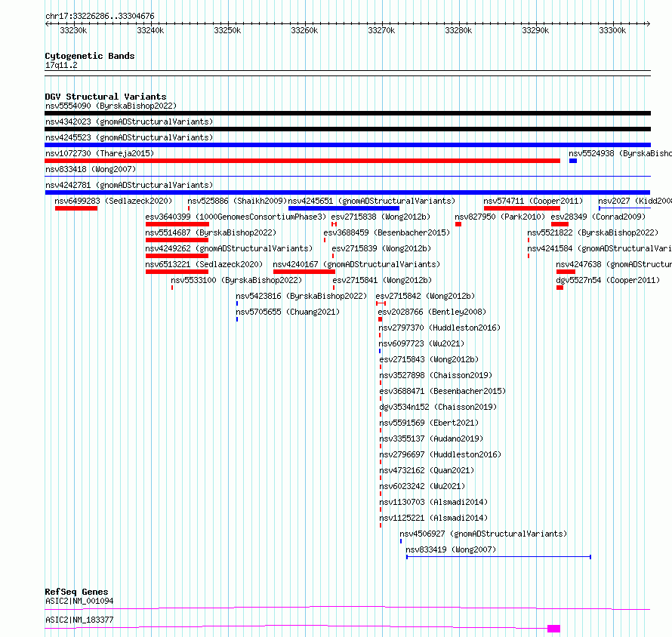
Task: Open ASIC2|NM_183377 gene label
Action: point(79,620)
